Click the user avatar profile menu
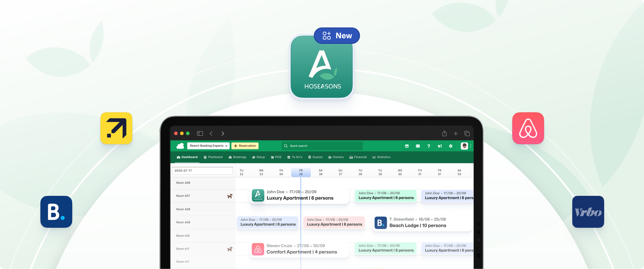 [x=464, y=146]
